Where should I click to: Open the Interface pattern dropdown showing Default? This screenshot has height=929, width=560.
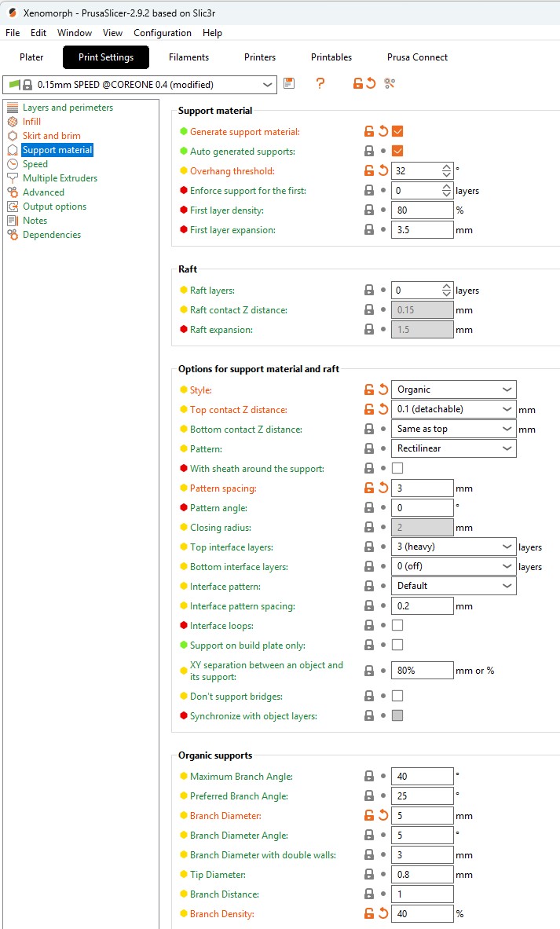453,586
